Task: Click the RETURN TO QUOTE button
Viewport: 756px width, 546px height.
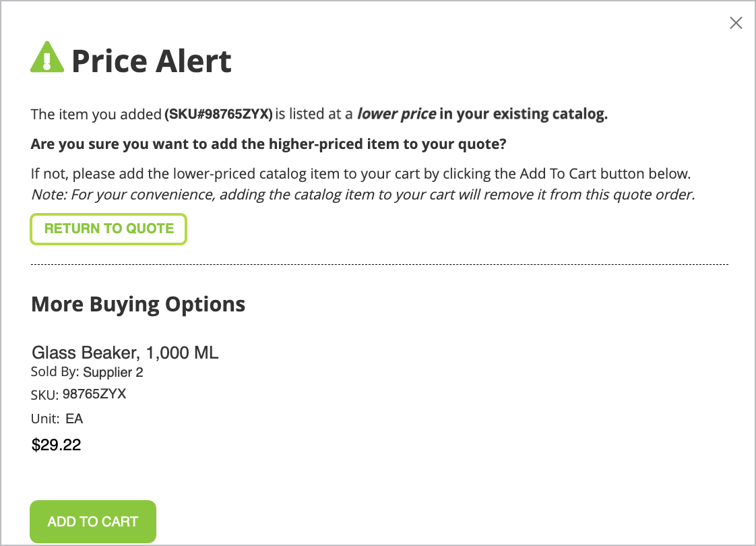Action: coord(108,229)
